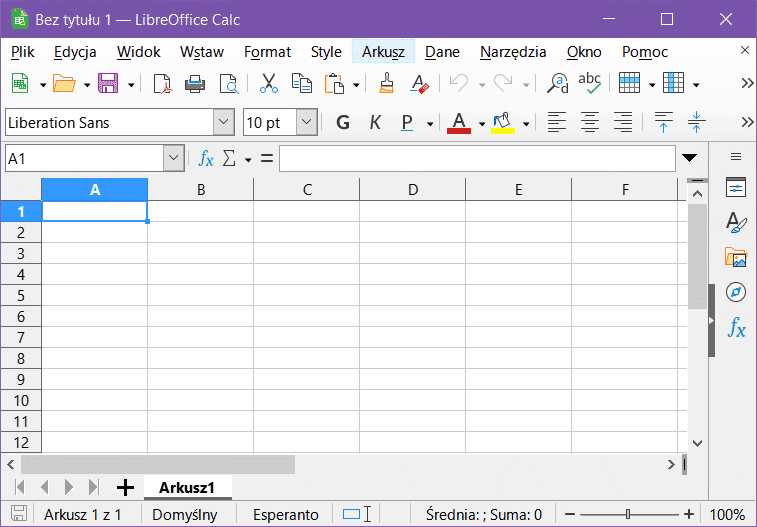Open sidebar Properties panel icon
This screenshot has height=527, width=757.
pyautogui.click(x=736, y=188)
